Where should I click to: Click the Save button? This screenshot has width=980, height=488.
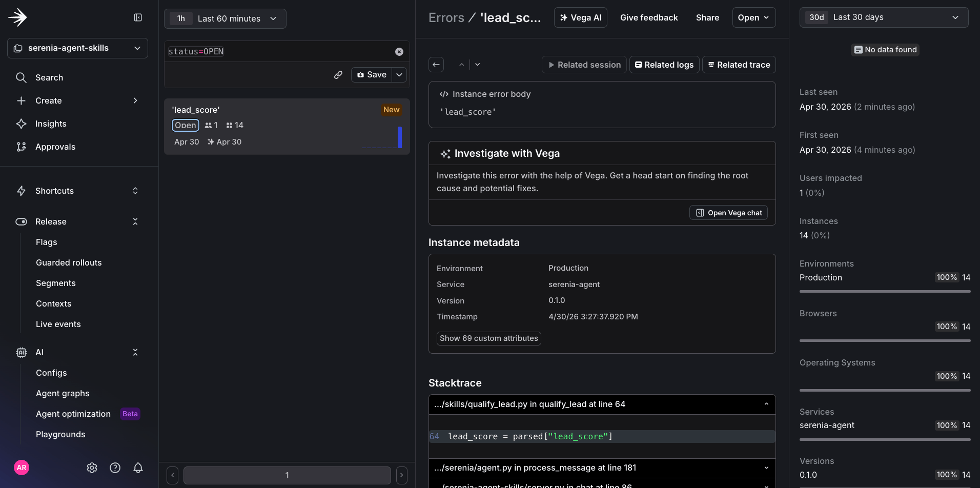click(372, 75)
